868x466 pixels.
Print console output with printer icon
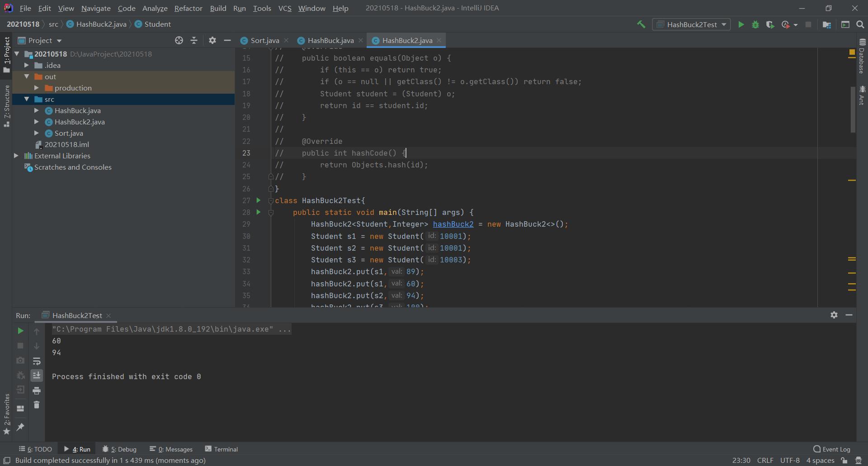(x=37, y=390)
